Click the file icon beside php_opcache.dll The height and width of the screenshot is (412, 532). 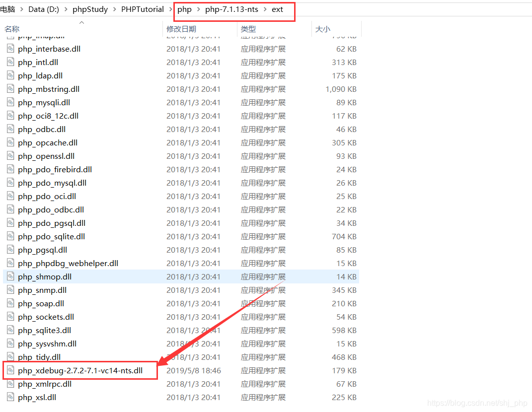(10, 142)
